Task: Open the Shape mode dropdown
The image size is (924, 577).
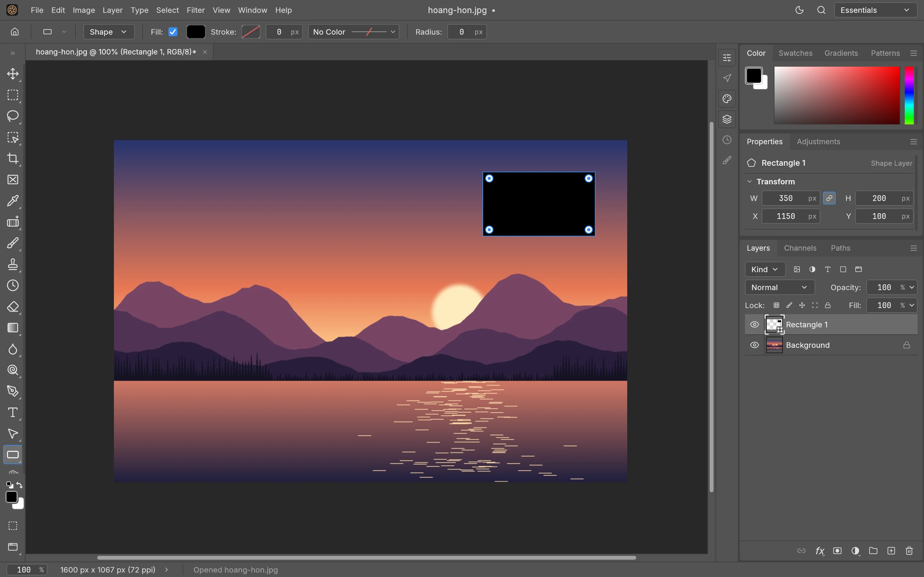Action: point(108,32)
